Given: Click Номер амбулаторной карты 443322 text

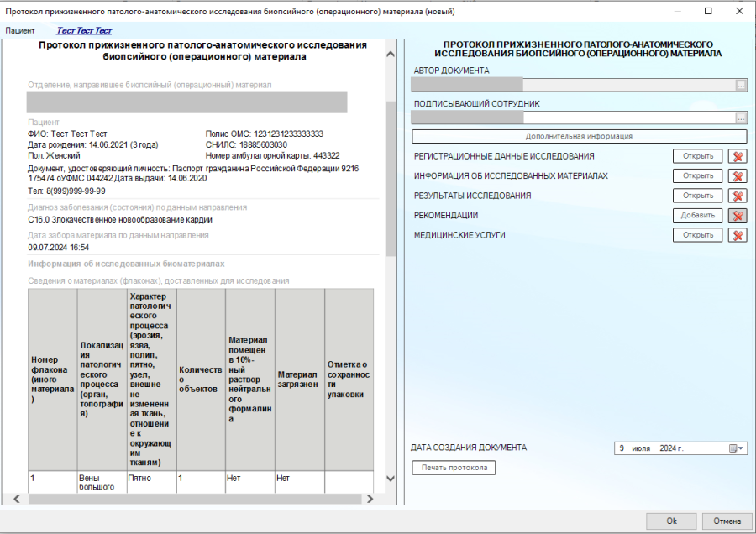Looking at the screenshot, I should point(272,156).
